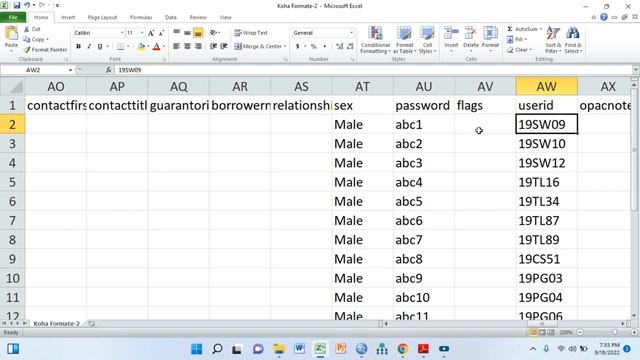Click Increase Decimal icon
This screenshot has height=360, width=640.
pos(340,47)
